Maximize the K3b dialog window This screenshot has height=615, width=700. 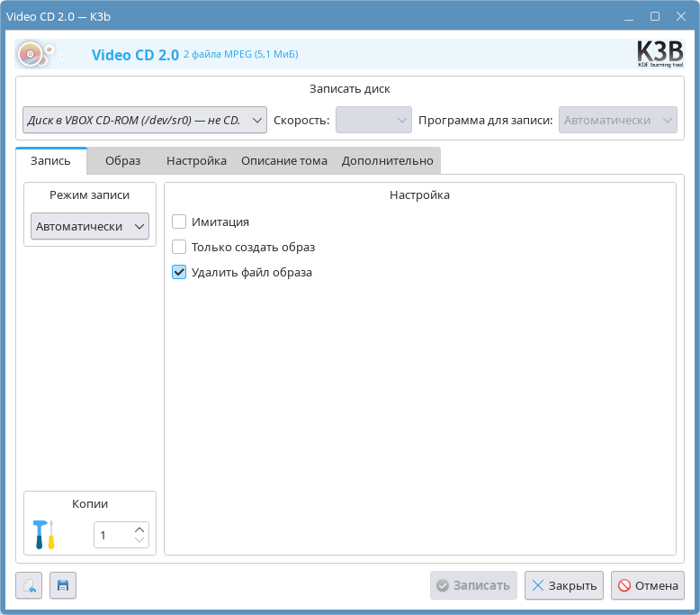[x=655, y=16]
